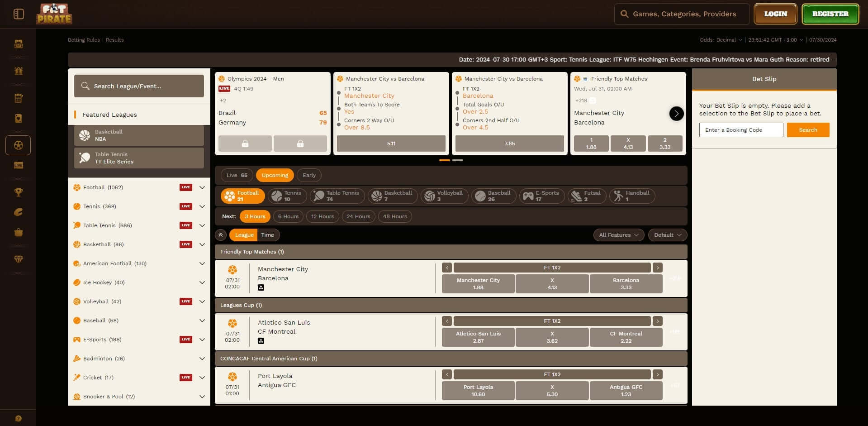This screenshot has height=426, width=868.
Task: Select the Basketball sport tab
Action: coord(392,196)
